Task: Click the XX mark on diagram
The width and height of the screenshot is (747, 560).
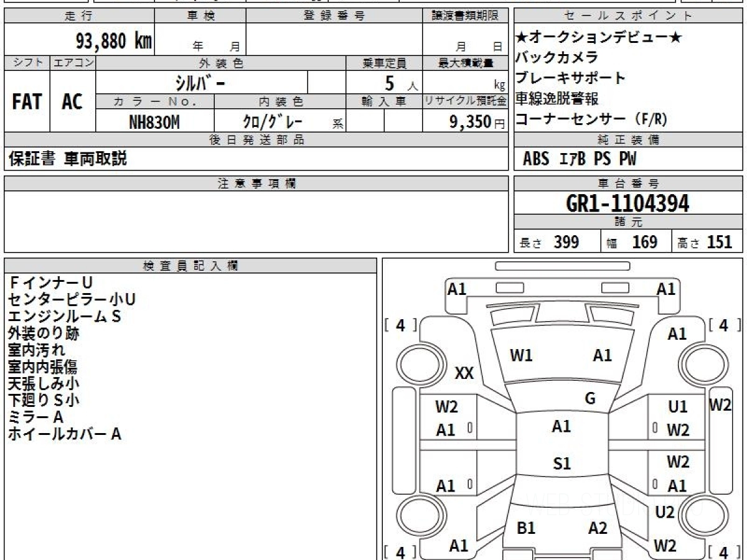Action: [464, 373]
